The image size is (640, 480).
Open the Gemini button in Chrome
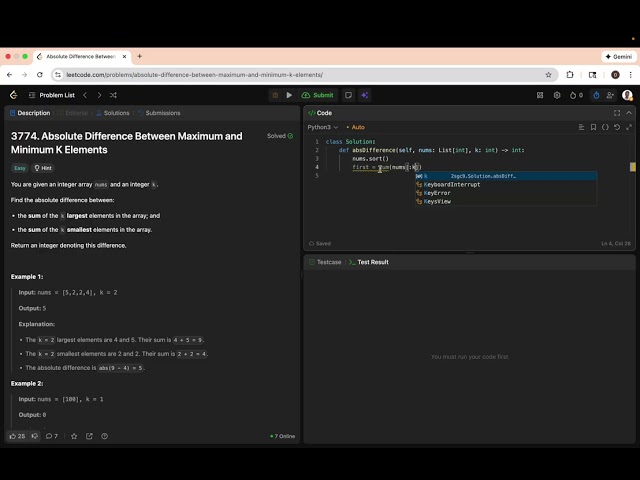(619, 56)
